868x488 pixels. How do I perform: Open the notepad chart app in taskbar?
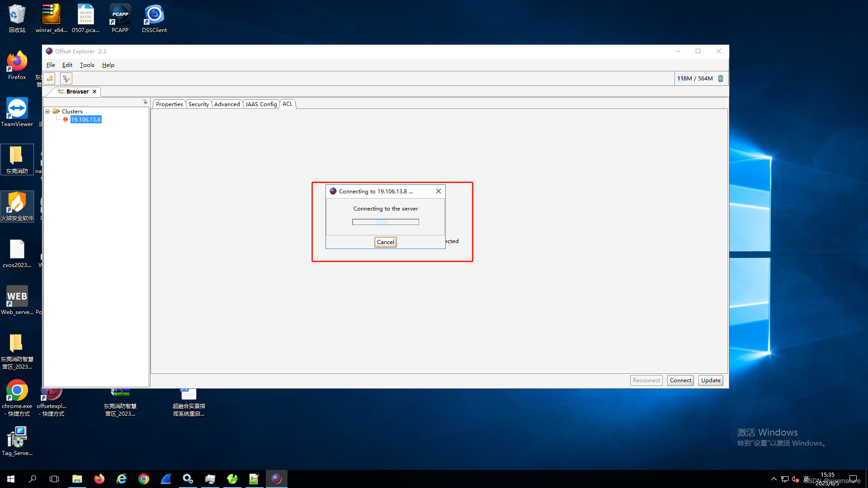pos(254,479)
